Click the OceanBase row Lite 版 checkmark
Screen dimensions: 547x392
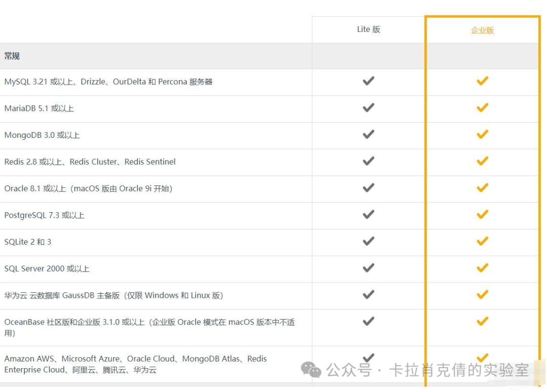pos(368,321)
